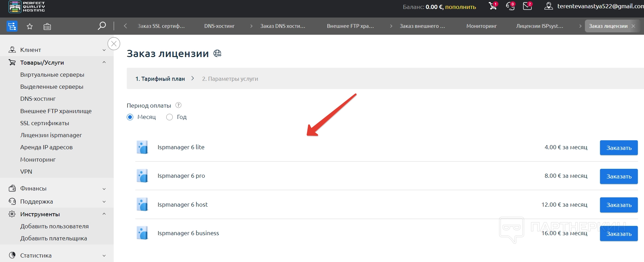Click the 4.00 € за месяц price
644x262 pixels.
coord(566,147)
